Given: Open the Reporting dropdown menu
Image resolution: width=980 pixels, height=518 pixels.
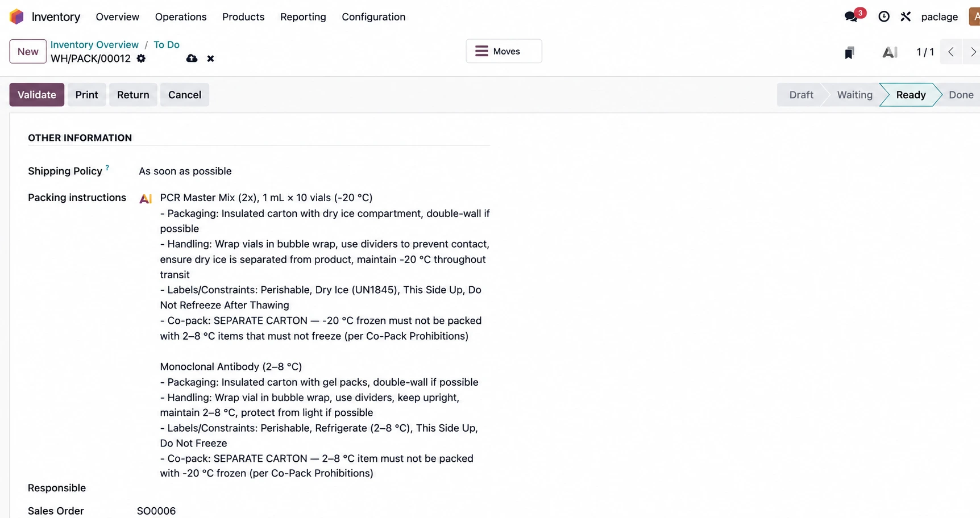Looking at the screenshot, I should tap(303, 17).
